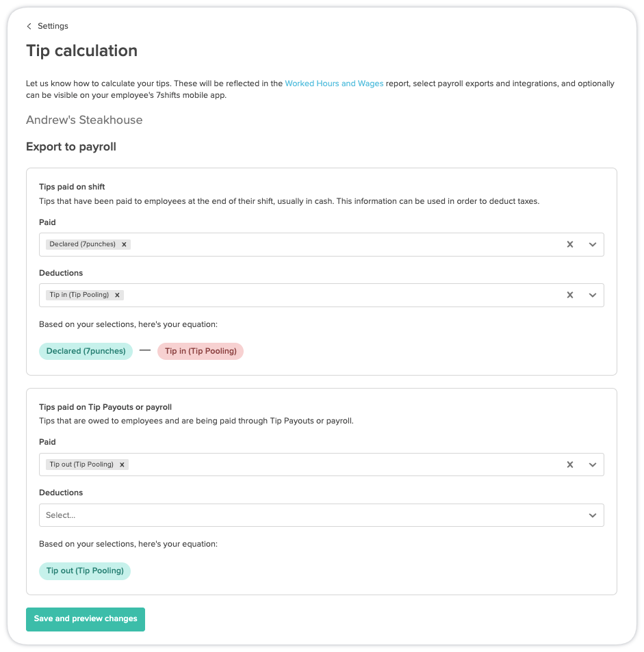This screenshot has height=652, width=644.
Task: Clear all in Tip Payouts Paid field
Action: tap(569, 465)
